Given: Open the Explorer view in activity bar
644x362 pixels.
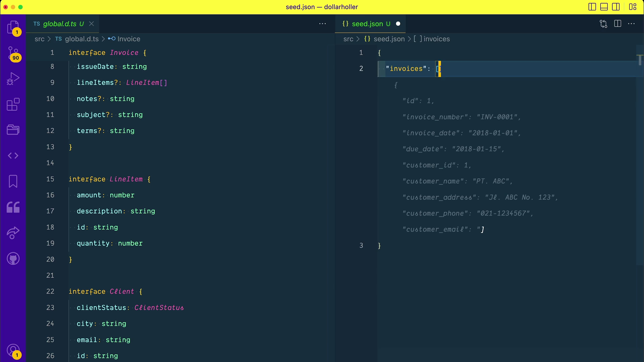Looking at the screenshot, I should [13, 27].
